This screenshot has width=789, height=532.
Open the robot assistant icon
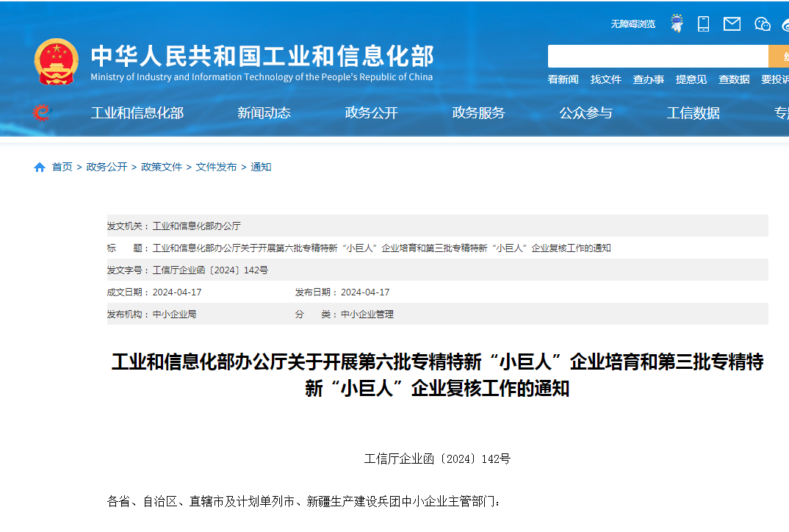pos(677,24)
